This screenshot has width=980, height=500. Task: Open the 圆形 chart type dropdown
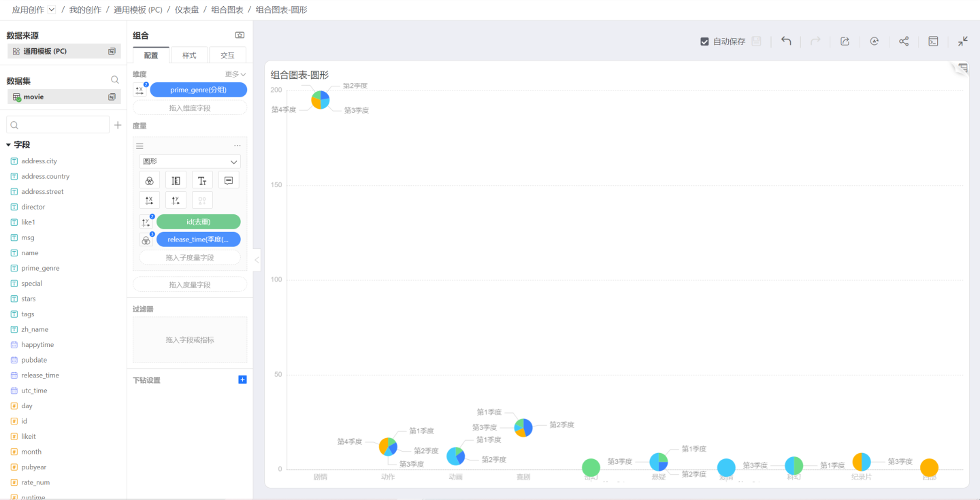tap(190, 162)
